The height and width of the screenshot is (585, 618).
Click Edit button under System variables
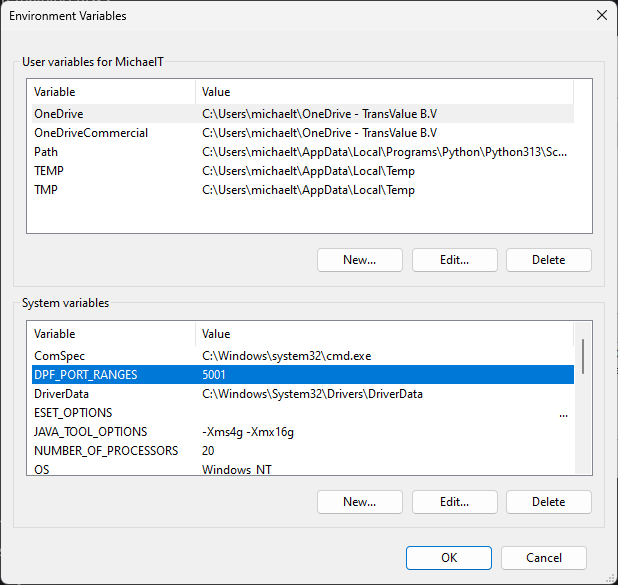click(x=454, y=502)
